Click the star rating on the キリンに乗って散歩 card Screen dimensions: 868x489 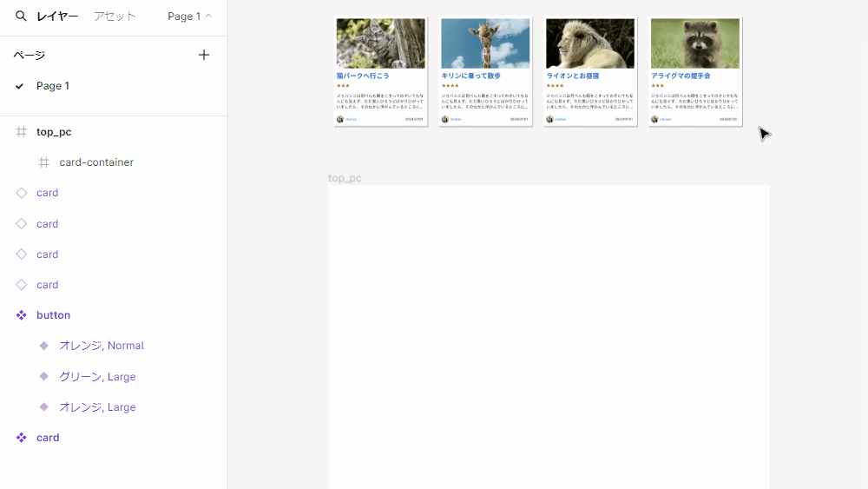450,86
